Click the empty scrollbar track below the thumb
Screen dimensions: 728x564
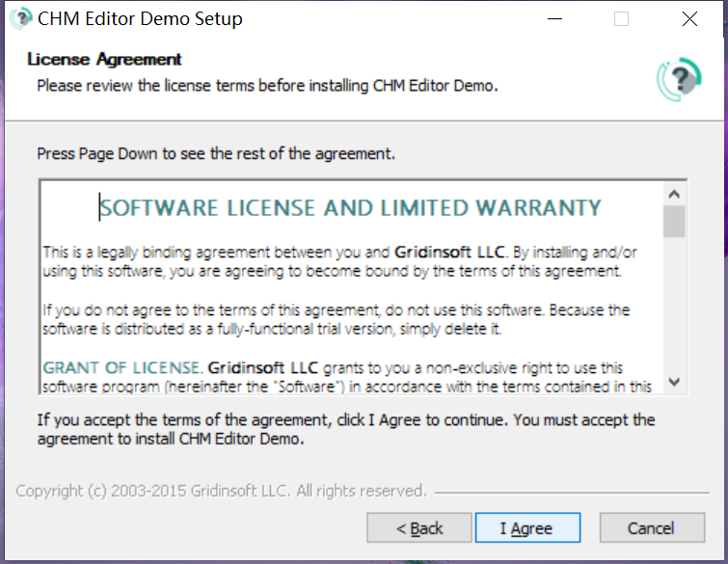coord(674,309)
